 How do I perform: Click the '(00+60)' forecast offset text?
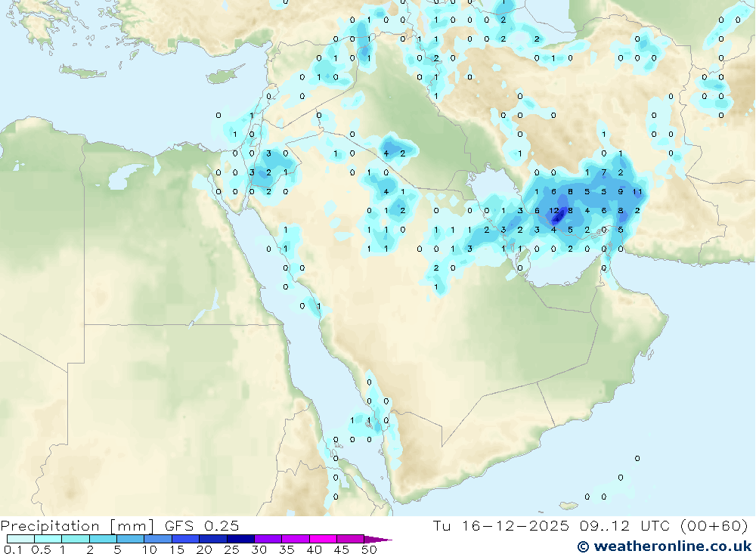pos(714,525)
